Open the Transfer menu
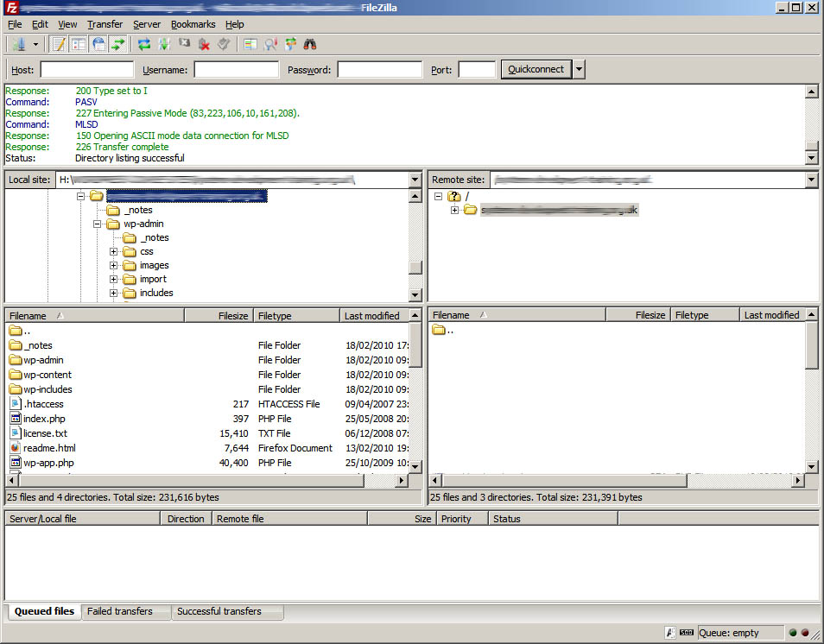 click(105, 25)
